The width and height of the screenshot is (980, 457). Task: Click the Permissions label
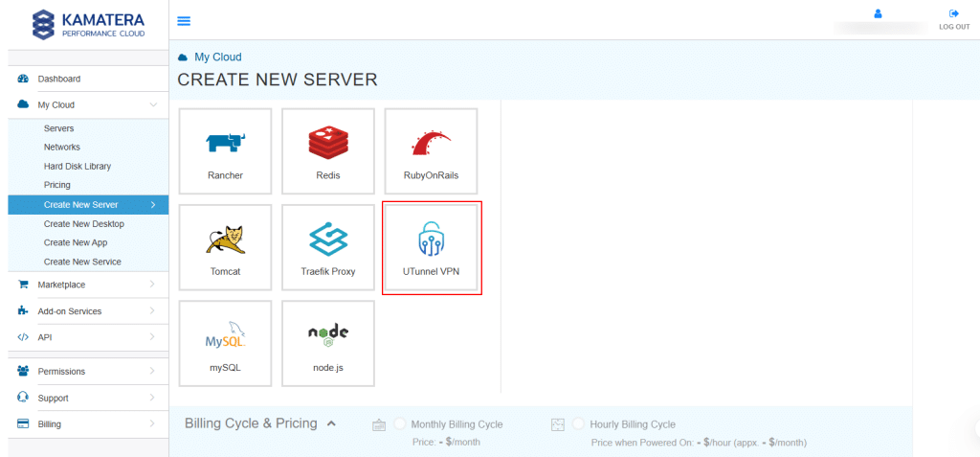[x=61, y=371]
